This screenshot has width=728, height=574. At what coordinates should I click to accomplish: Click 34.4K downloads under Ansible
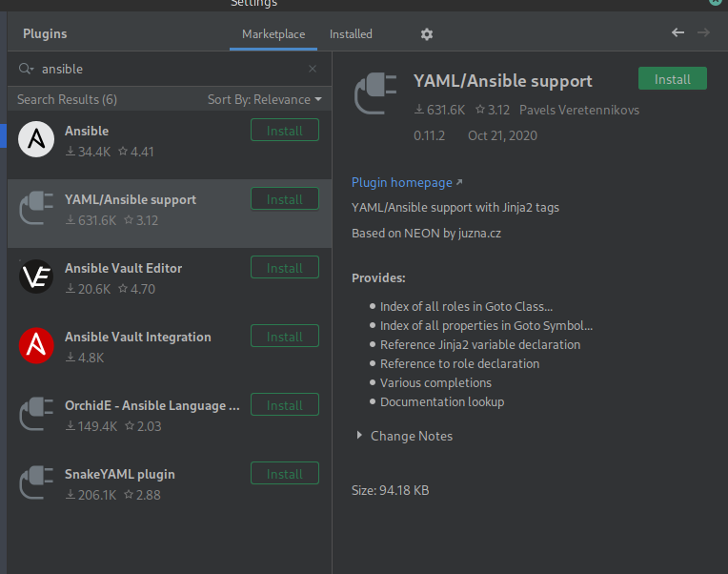89,152
